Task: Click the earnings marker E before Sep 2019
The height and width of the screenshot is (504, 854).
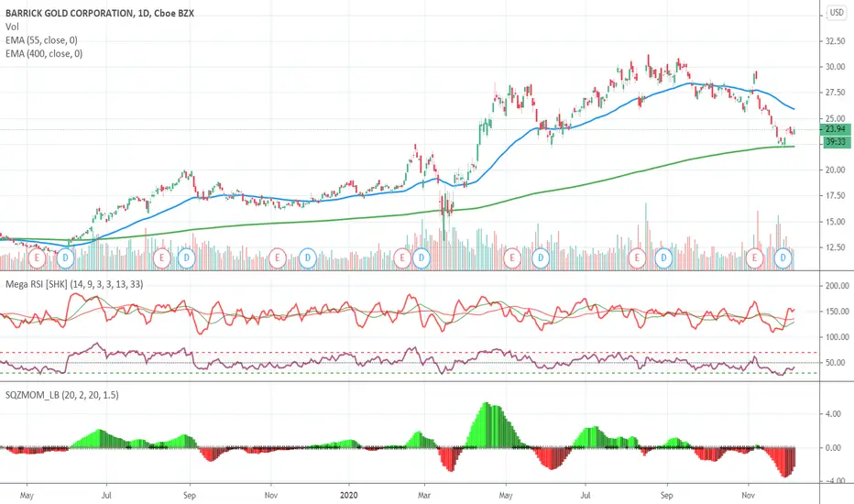Action: point(162,257)
